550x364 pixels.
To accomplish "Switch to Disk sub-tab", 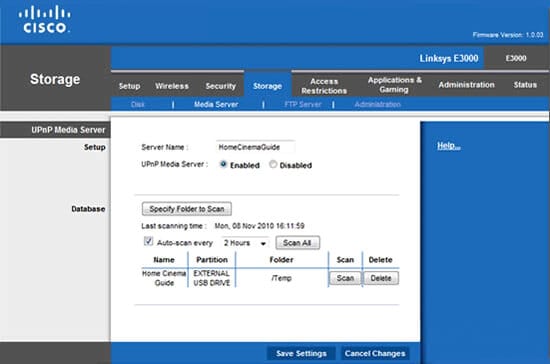I will click(x=138, y=104).
